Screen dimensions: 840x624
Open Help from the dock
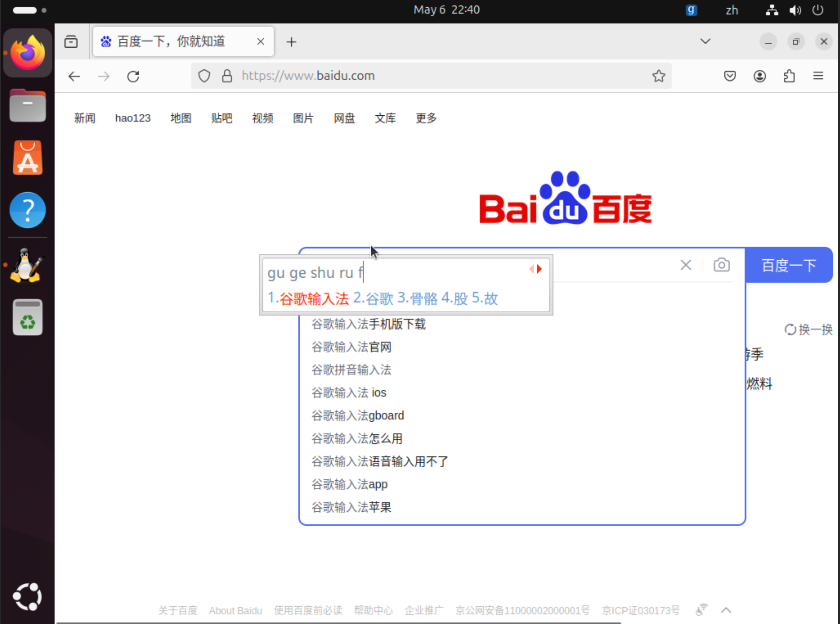click(28, 210)
